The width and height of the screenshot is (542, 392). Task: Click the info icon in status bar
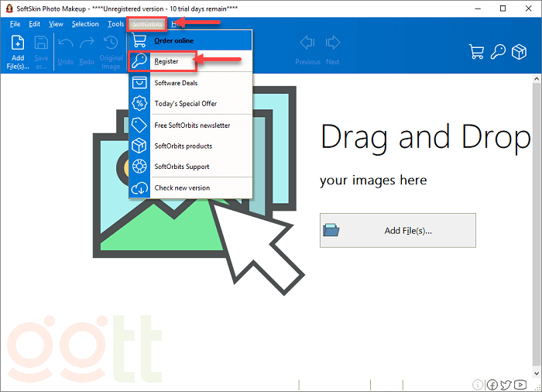point(479,384)
